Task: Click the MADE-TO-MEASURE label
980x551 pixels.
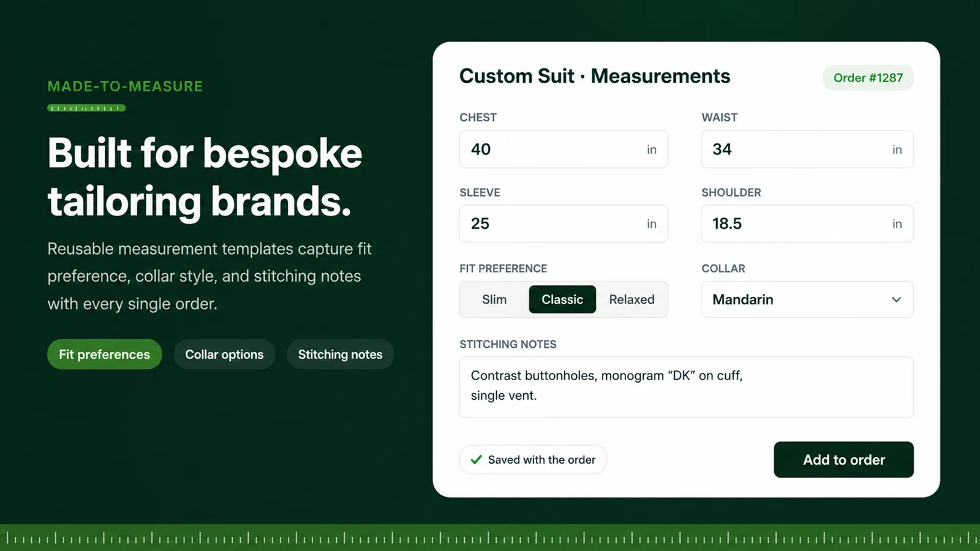Action: tap(125, 86)
